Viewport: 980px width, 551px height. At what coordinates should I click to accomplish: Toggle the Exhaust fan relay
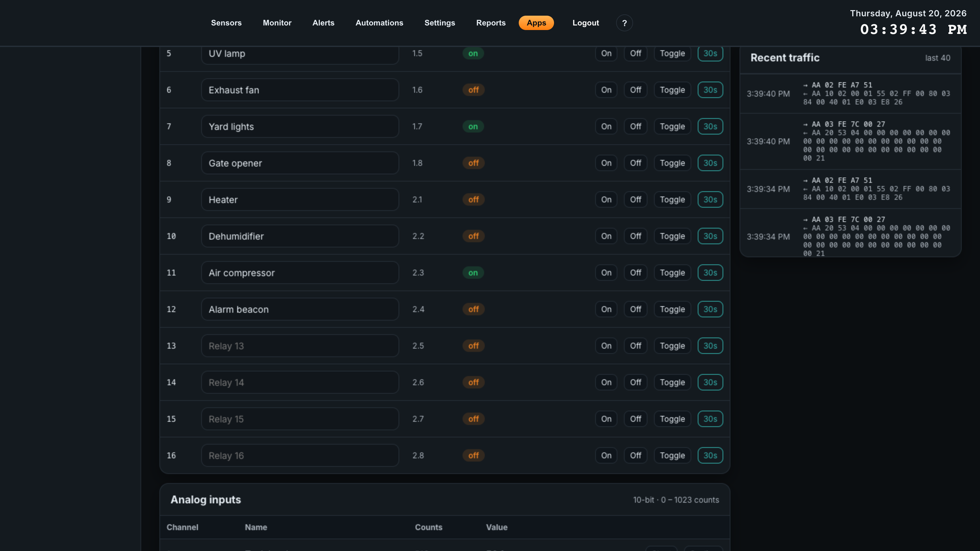point(672,90)
